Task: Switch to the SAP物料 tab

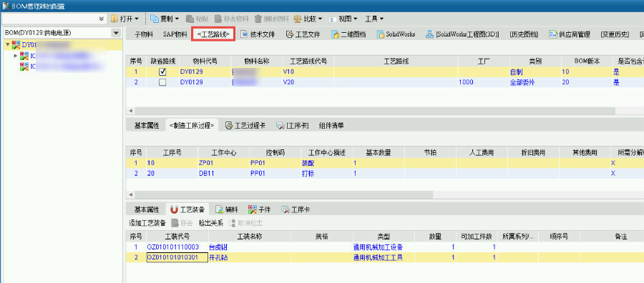Action: (175, 34)
